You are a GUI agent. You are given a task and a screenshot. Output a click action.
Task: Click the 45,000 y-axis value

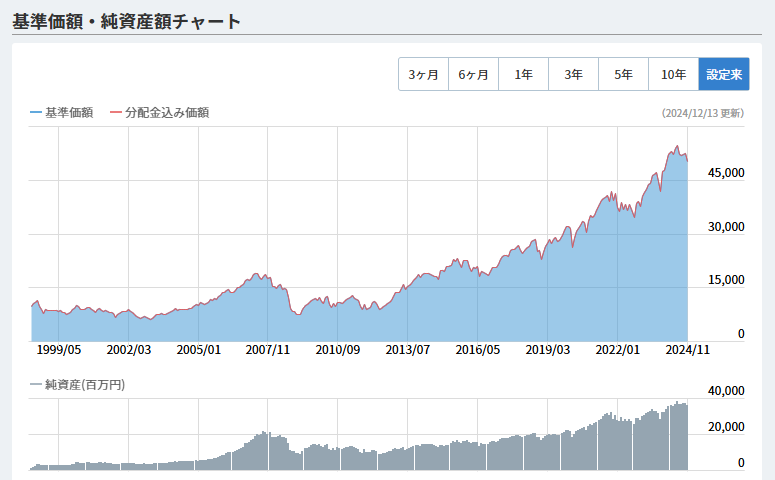(726, 173)
